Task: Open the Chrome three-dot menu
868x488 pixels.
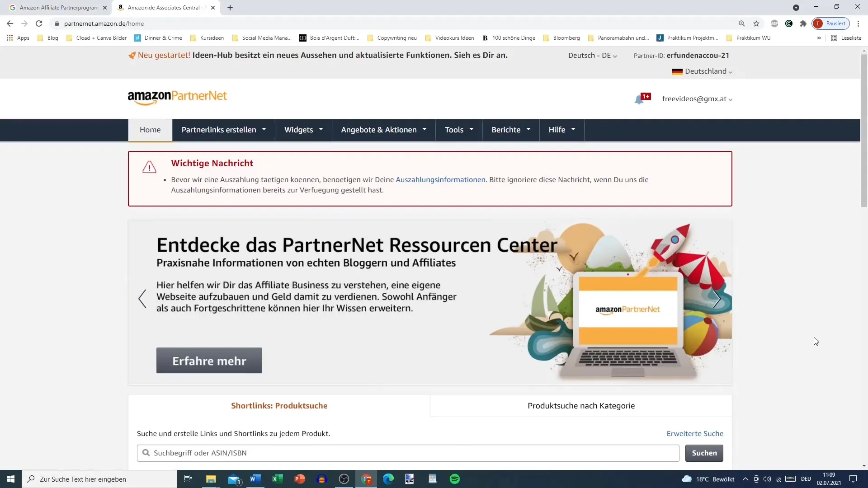Action: 858,23
